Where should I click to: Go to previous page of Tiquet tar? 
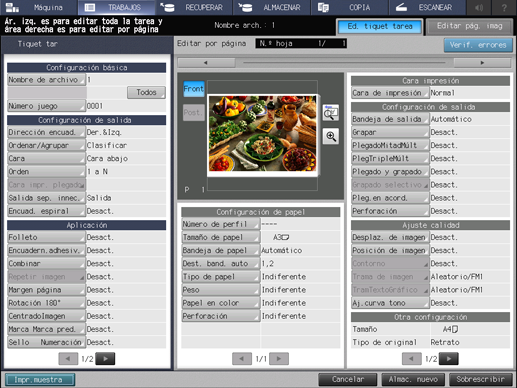[68, 359]
